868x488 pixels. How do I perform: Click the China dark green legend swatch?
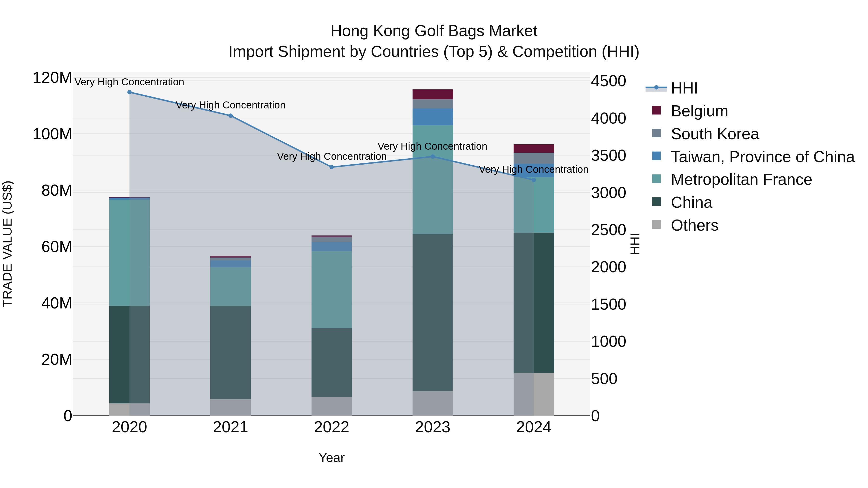pos(656,202)
